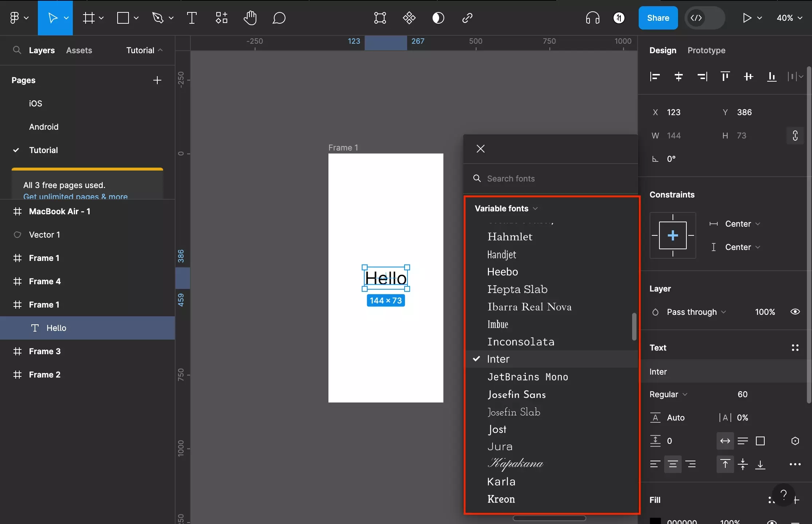Select the Pen tool
The width and height of the screenshot is (812, 524).
point(158,17)
